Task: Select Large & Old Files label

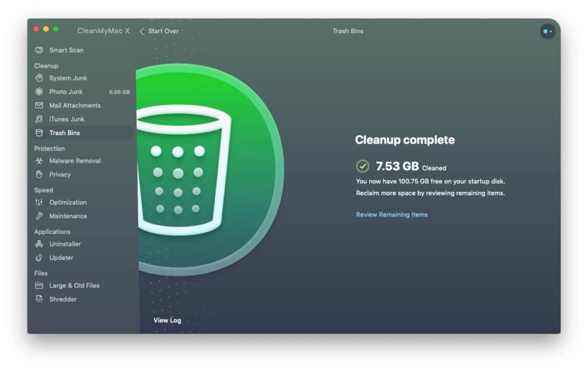Action: 74,286
